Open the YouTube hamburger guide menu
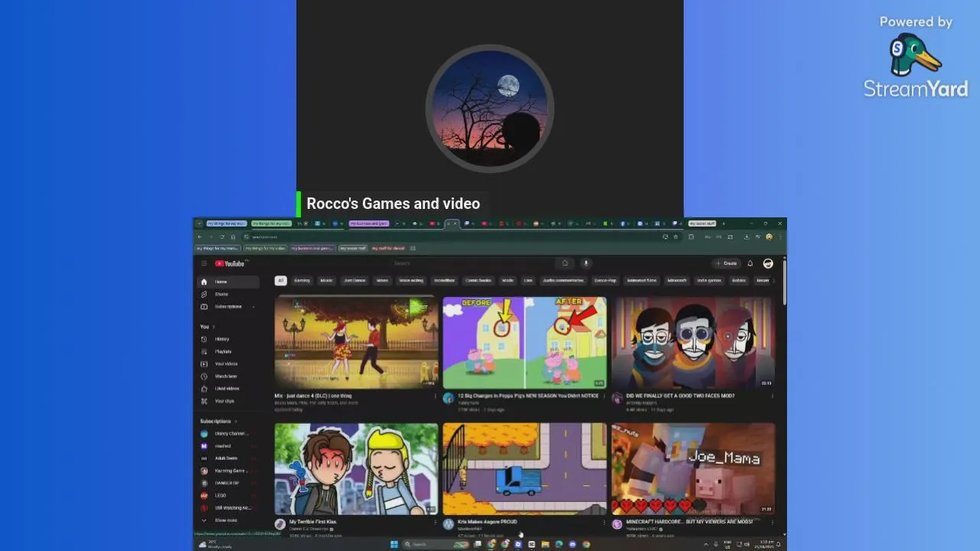980x551 pixels. tap(204, 263)
